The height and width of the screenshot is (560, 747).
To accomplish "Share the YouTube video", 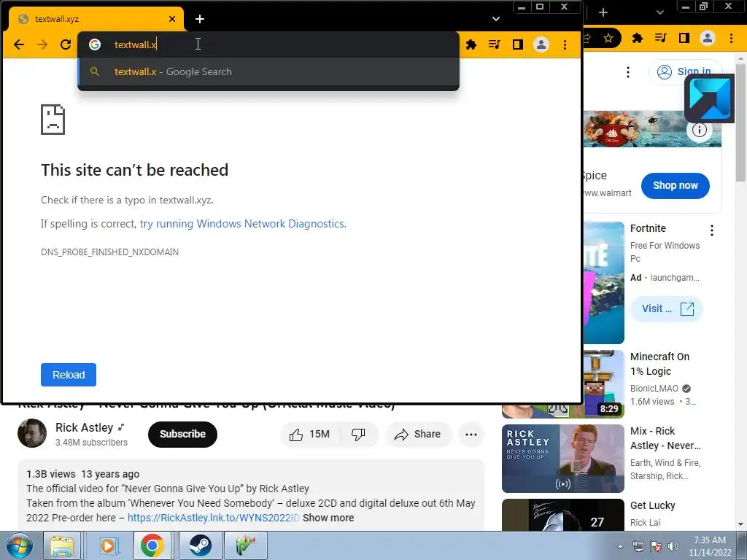I will click(418, 435).
